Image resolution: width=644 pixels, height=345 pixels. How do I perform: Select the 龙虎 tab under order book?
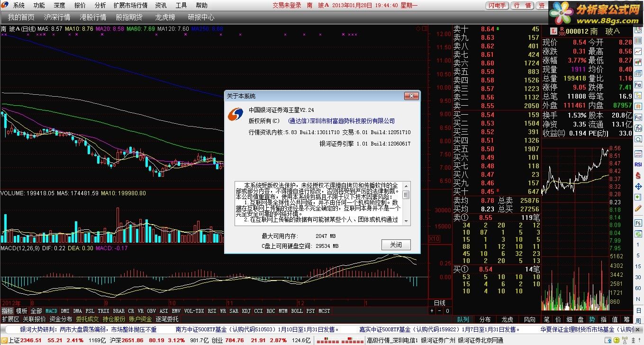tap(507, 320)
